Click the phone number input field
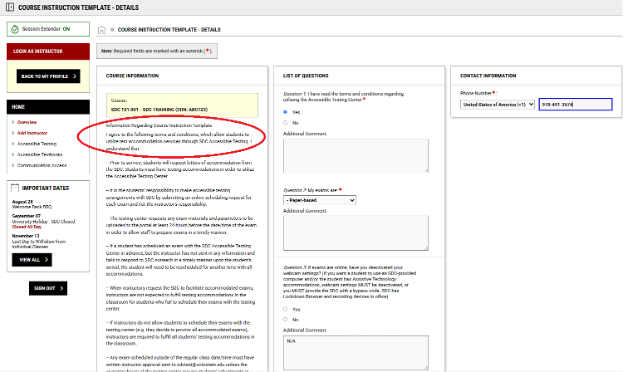 click(x=575, y=104)
